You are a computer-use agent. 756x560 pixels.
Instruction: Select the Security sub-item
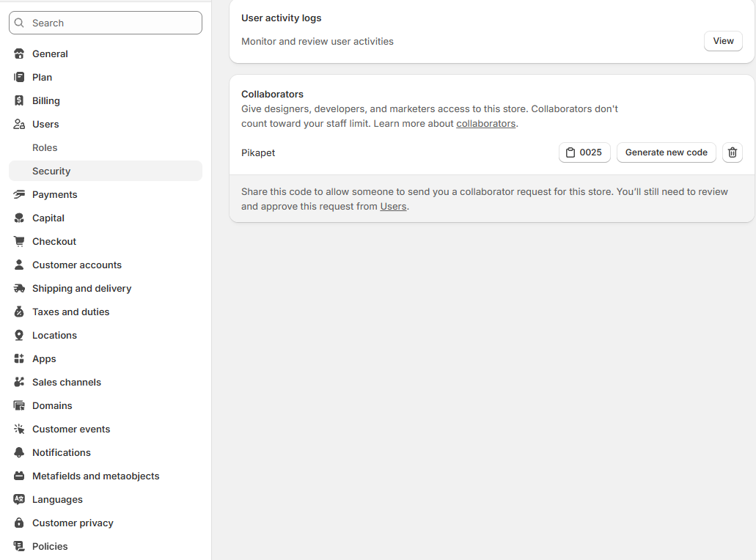coord(105,171)
